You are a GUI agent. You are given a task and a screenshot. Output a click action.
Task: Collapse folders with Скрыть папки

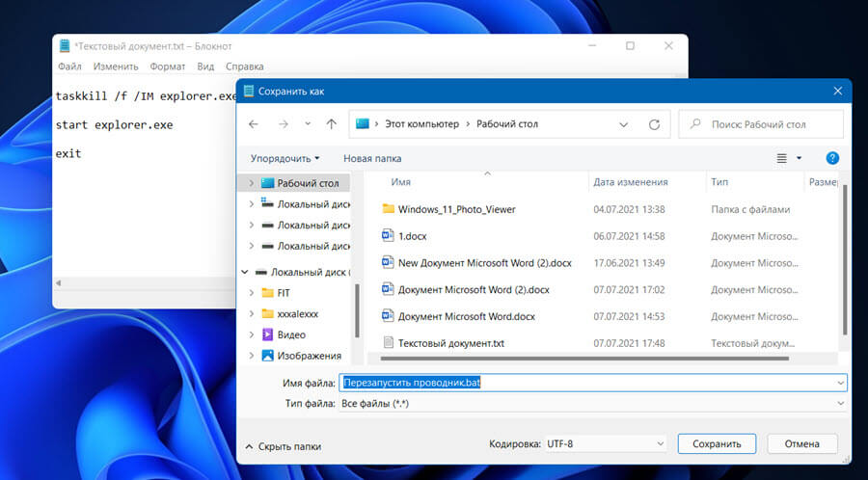283,446
